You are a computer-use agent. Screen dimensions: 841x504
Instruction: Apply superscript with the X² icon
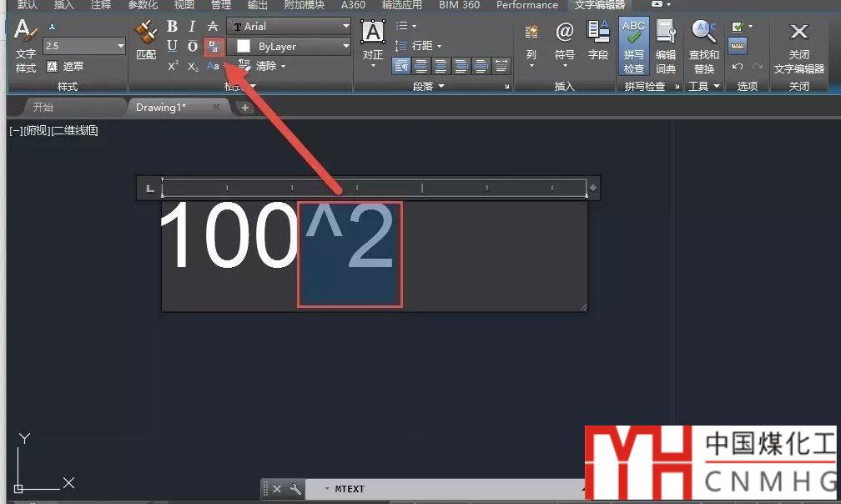coord(173,66)
